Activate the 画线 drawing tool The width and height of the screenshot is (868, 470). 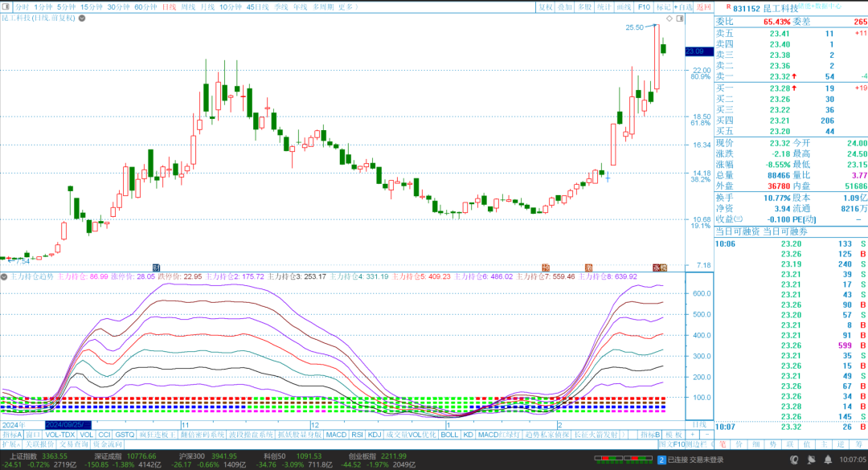(x=624, y=7)
